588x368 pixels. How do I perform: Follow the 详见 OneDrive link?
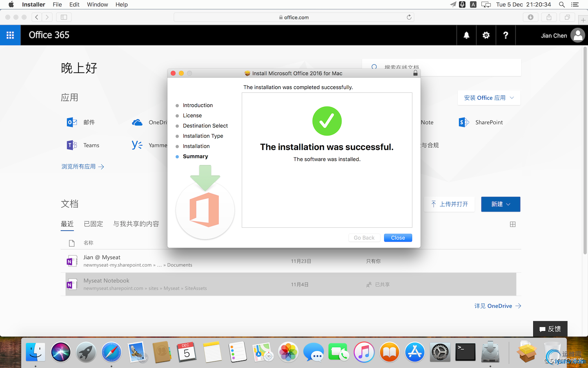(x=498, y=306)
